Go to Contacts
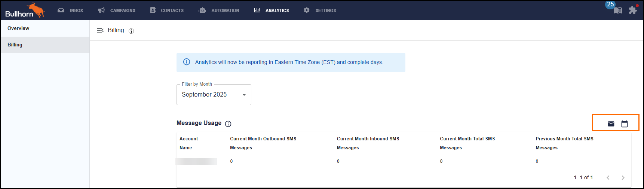644x189 pixels. pos(167,10)
